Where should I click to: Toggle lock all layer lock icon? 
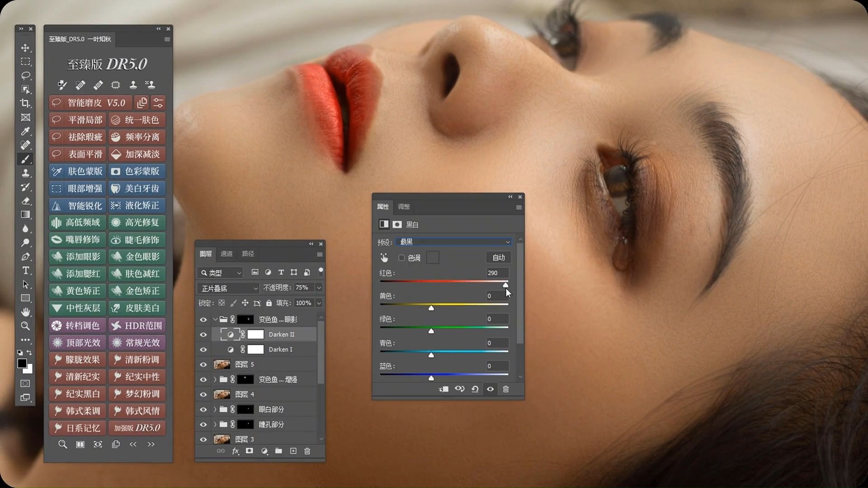269,303
